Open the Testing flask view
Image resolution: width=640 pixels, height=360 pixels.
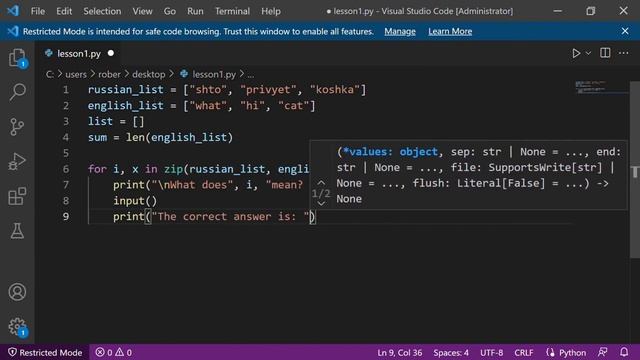17,231
